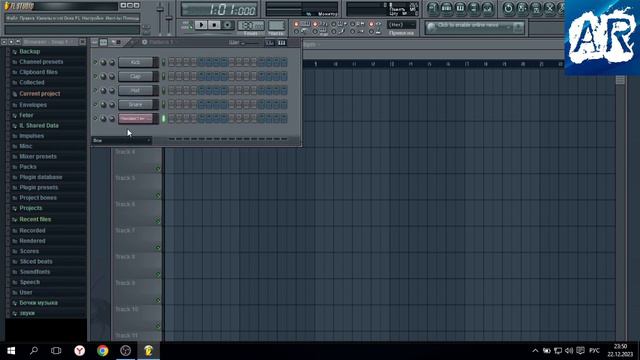Arm the transport Record button
This screenshot has height=360, width=640.
click(227, 25)
